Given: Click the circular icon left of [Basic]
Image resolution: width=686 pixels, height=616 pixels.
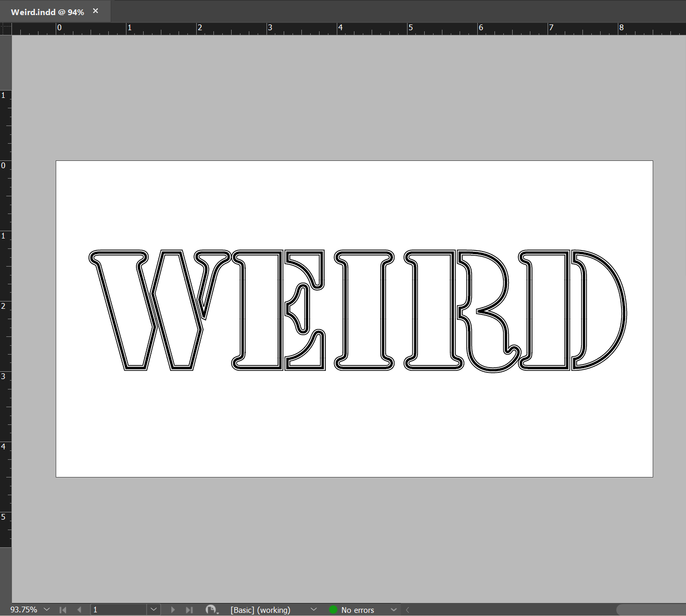Looking at the screenshot, I should pos(211,610).
